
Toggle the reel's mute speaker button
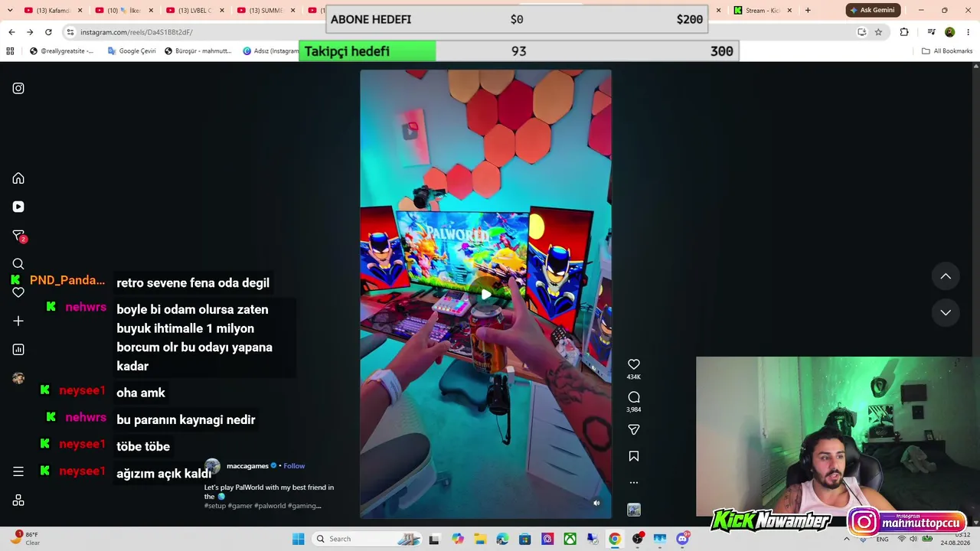(596, 503)
